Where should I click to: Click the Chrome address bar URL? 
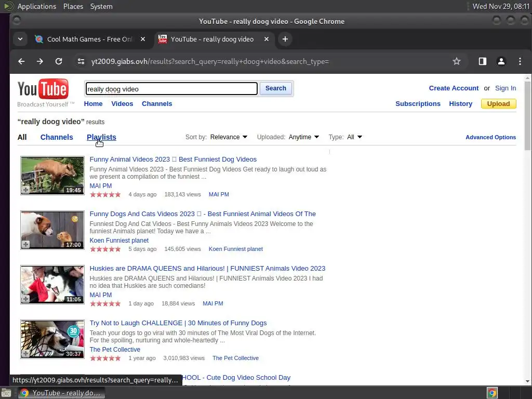pyautogui.click(x=210, y=61)
